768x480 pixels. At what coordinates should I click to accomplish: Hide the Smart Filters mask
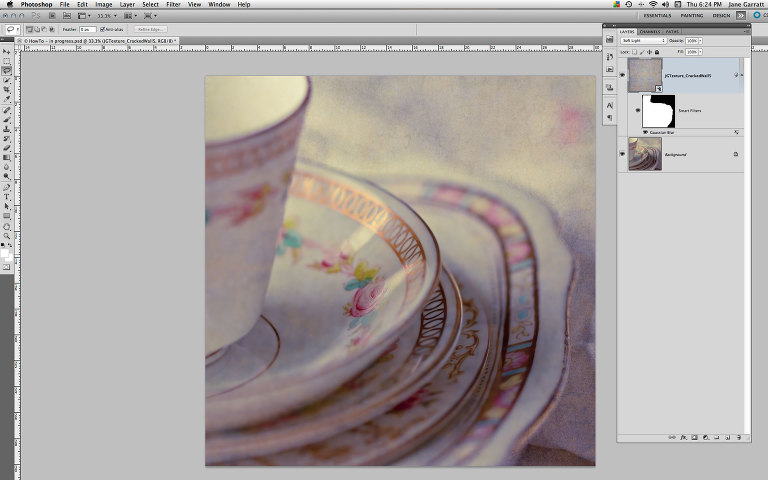pos(637,111)
